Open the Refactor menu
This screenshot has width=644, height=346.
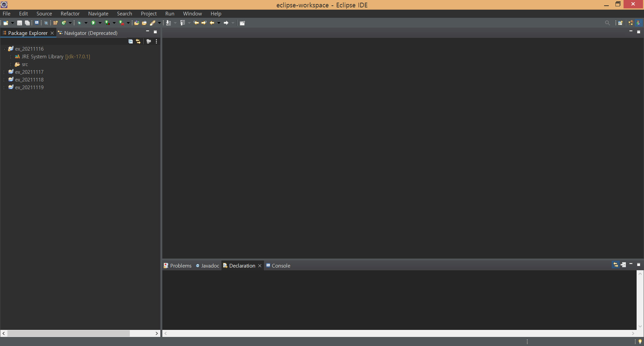coord(70,14)
